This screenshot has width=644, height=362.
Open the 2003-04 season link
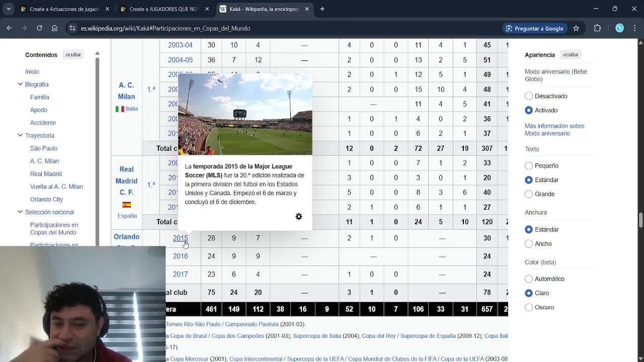(x=180, y=45)
